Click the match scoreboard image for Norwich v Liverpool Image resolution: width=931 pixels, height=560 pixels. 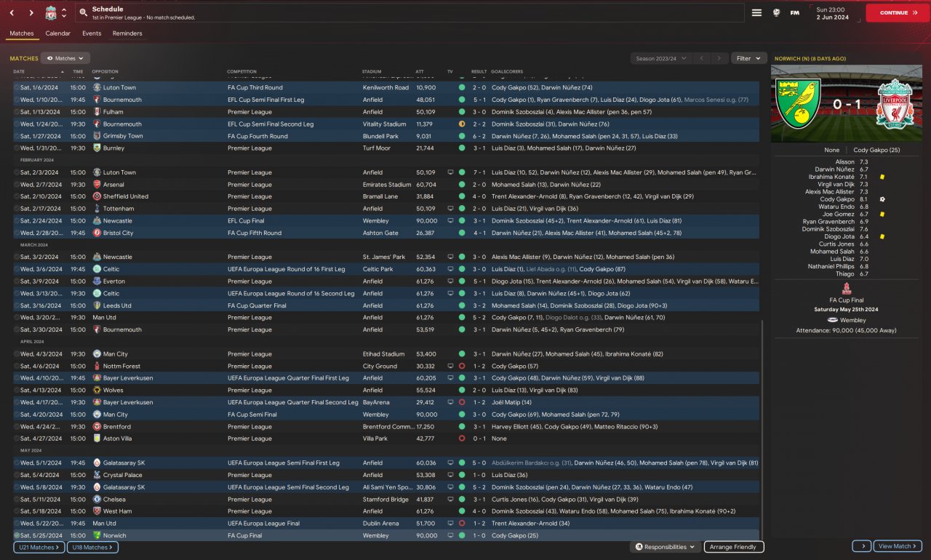(x=847, y=103)
